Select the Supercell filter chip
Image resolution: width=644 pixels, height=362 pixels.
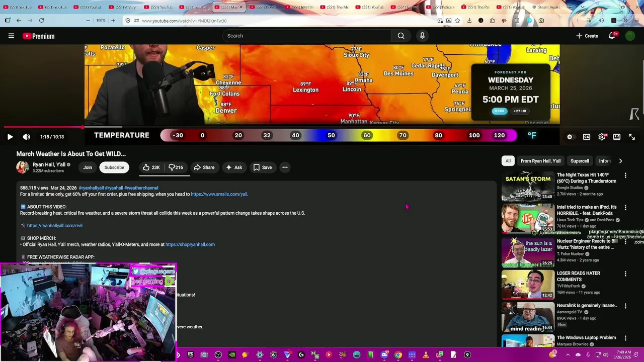pos(580,161)
